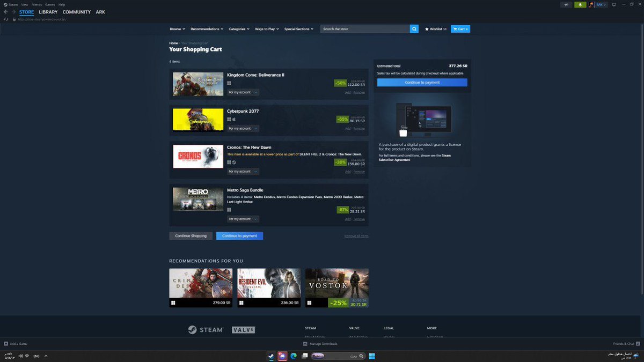
Task: Expand the Recommendations dropdown
Action: [207, 29]
